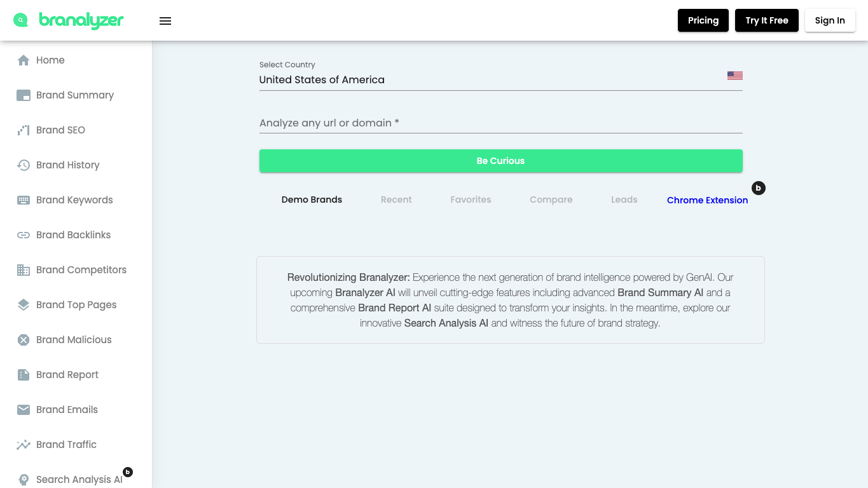Click "Branalyzer AI" in the announcement
Screen dimensions: 868x488
[365, 293]
